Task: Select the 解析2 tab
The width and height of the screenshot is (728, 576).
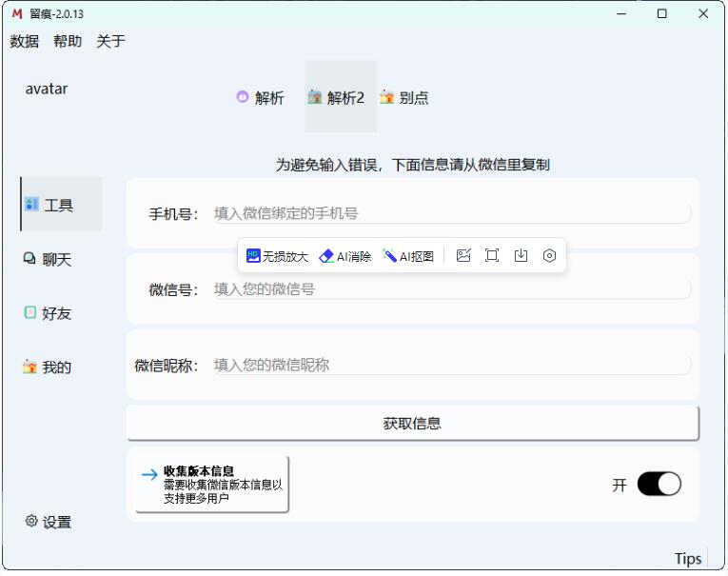Action: pyautogui.click(x=341, y=97)
